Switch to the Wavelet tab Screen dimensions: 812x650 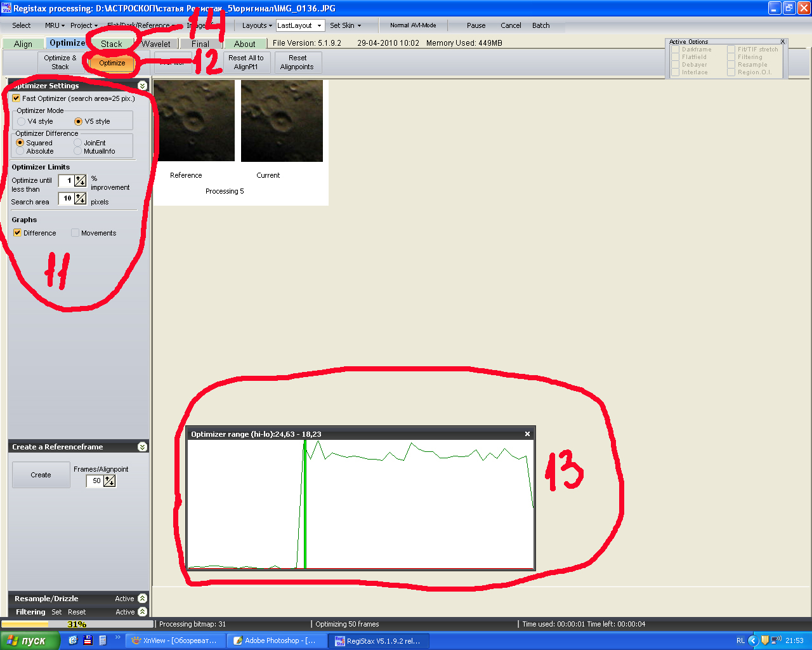click(x=156, y=44)
